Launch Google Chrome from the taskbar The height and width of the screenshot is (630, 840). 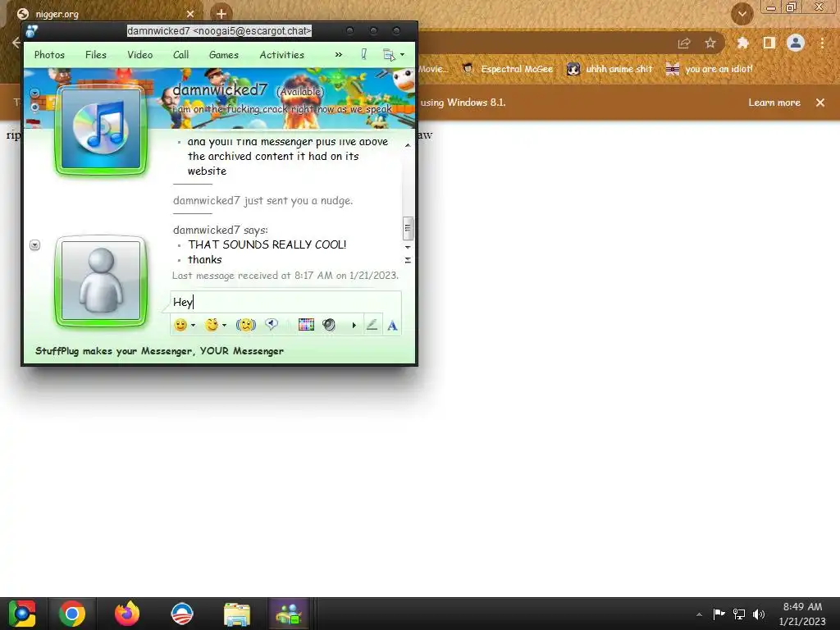pyautogui.click(x=72, y=614)
